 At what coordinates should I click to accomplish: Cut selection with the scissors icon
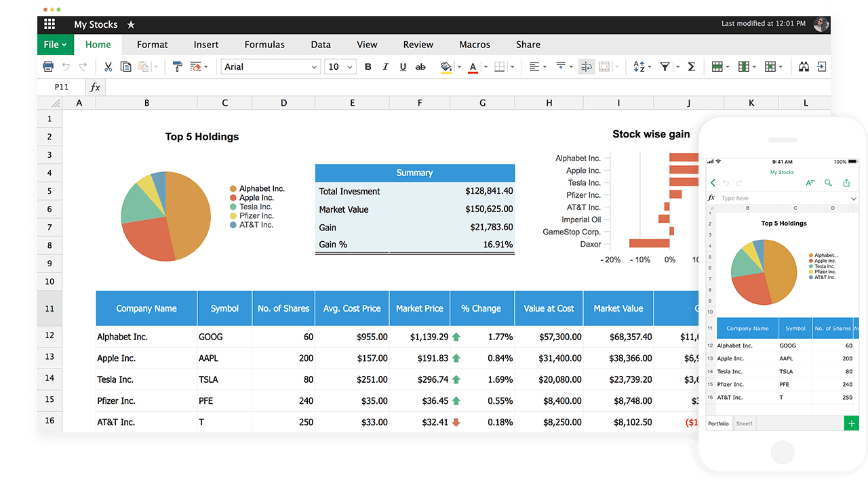click(108, 66)
